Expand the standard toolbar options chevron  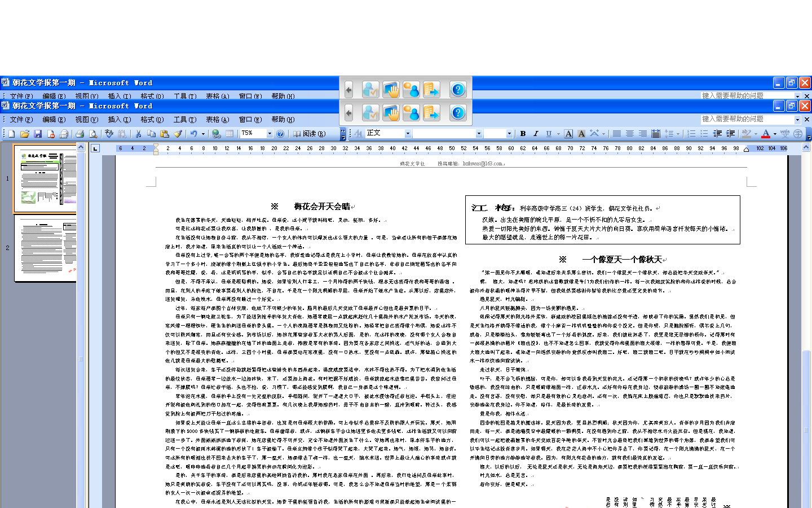tap(343, 134)
